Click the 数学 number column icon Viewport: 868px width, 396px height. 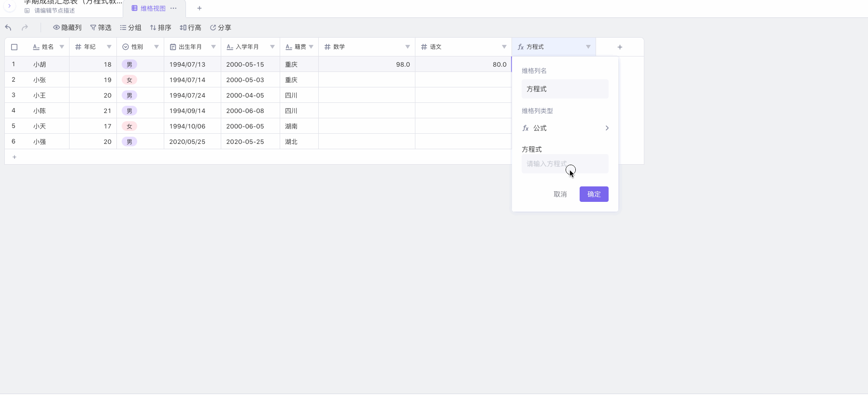coord(327,47)
